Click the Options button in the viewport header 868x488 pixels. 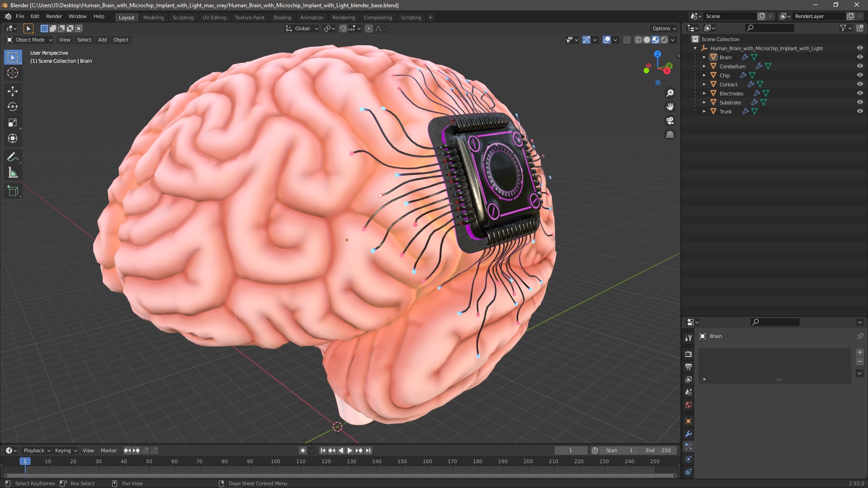coord(664,28)
